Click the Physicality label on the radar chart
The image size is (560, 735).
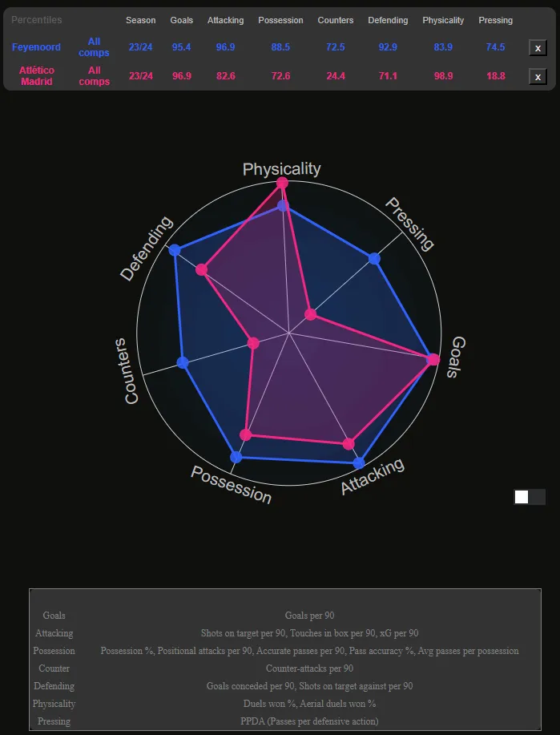(282, 169)
